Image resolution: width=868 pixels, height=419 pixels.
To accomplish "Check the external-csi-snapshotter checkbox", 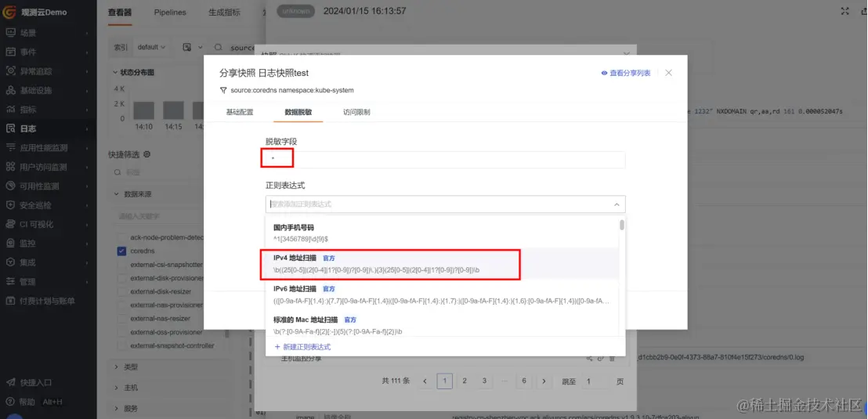I will coord(121,265).
